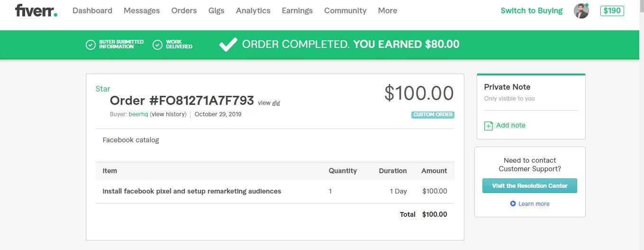
Task: Click the $190 balance badge
Action: [612, 10]
